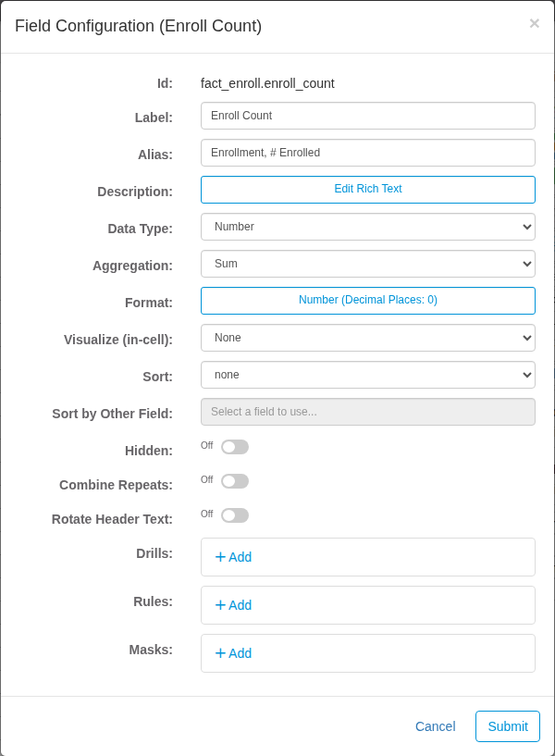The image size is (555, 756).
Task: Close the Field Configuration dialog
Action: pyautogui.click(x=534, y=24)
